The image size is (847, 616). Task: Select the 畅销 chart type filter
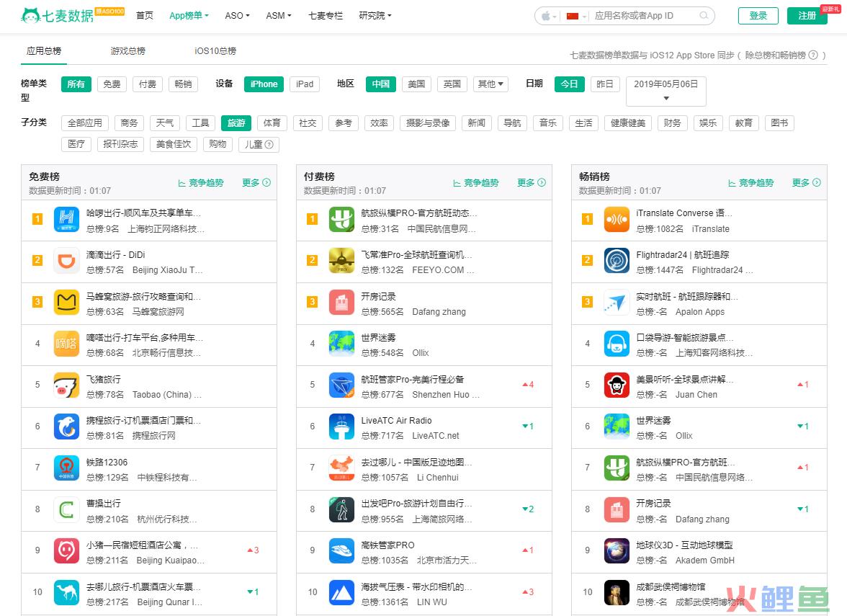click(183, 84)
